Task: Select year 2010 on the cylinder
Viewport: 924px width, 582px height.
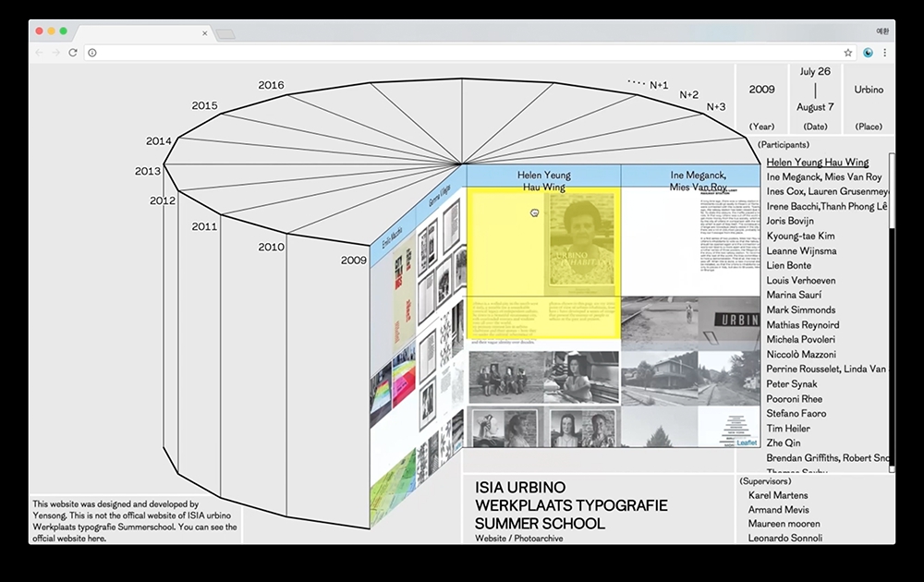Action: click(271, 248)
